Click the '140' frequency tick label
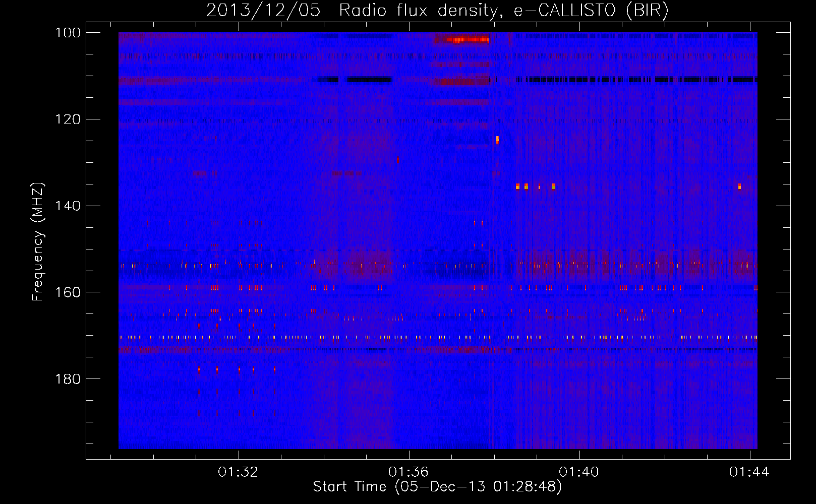816x504 pixels. (x=68, y=206)
